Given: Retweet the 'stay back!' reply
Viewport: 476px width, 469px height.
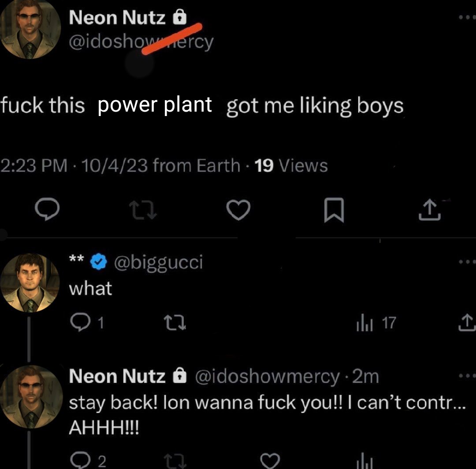Looking at the screenshot, I should [175, 461].
